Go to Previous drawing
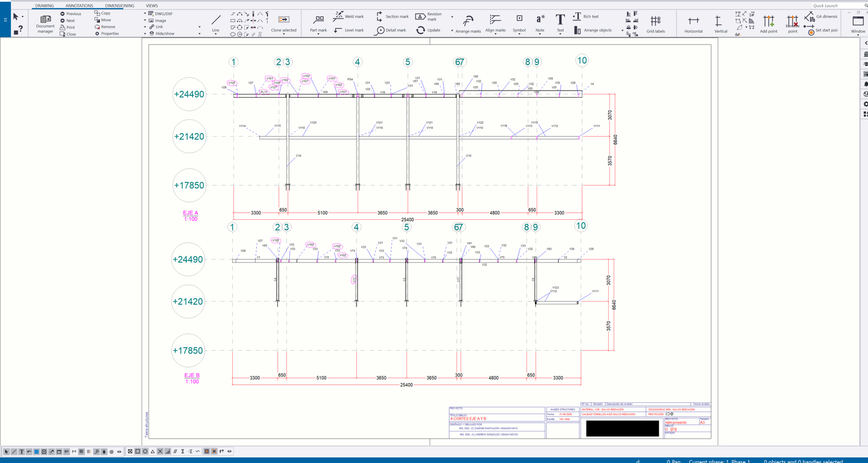Image resolution: width=868 pixels, height=463 pixels. pos(71,14)
